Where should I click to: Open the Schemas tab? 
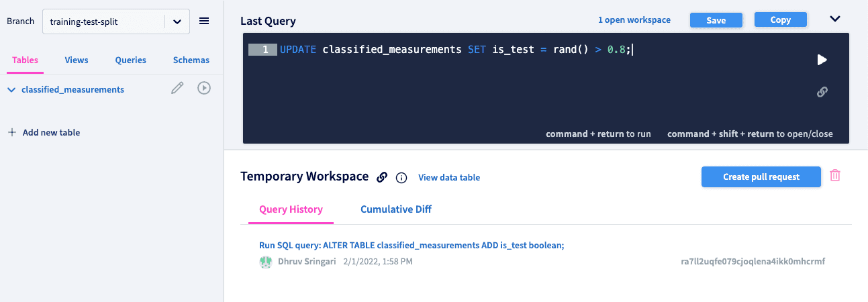click(191, 60)
